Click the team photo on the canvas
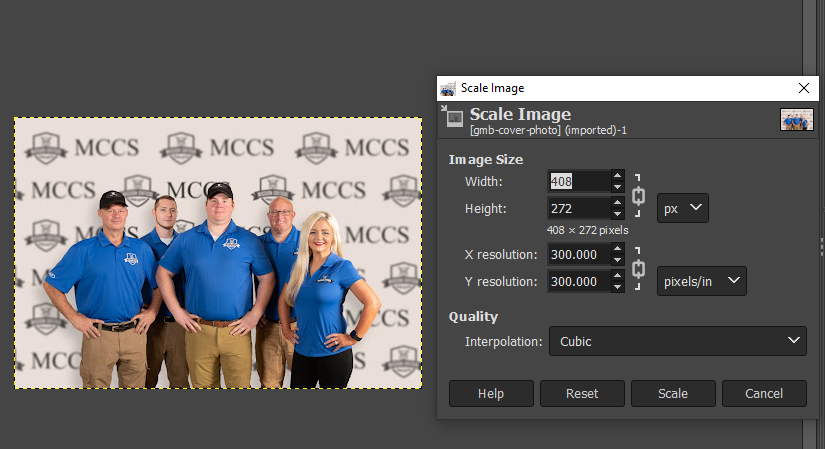The height and width of the screenshot is (449, 825). 218,253
